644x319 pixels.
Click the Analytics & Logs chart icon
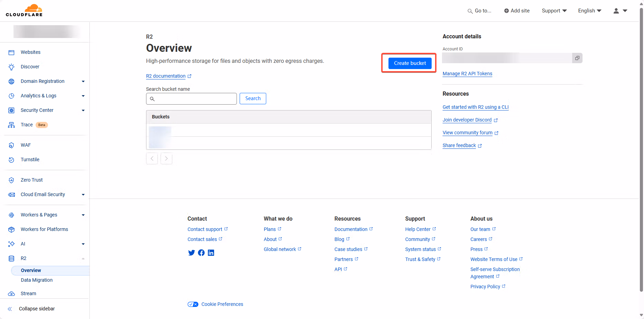pyautogui.click(x=11, y=96)
